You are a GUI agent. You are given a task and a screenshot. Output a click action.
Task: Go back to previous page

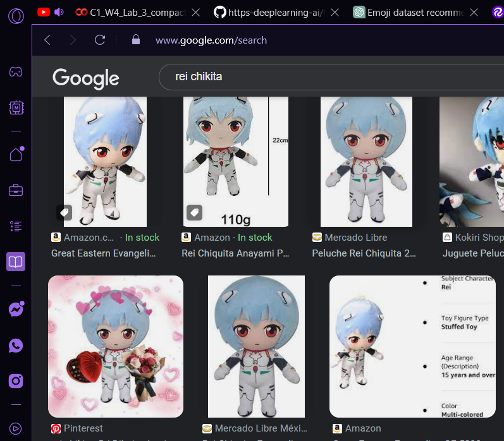click(47, 40)
